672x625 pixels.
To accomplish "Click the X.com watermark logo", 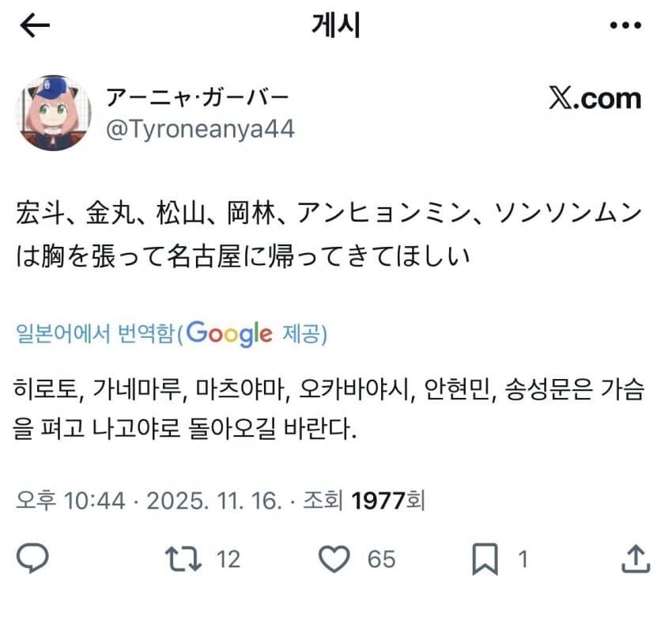I will (x=595, y=98).
